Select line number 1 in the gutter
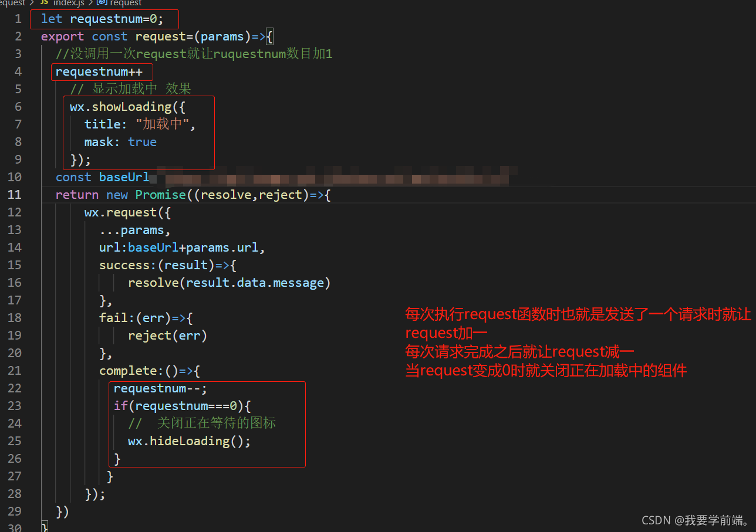Screen dimensions: 756x532 pos(18,19)
